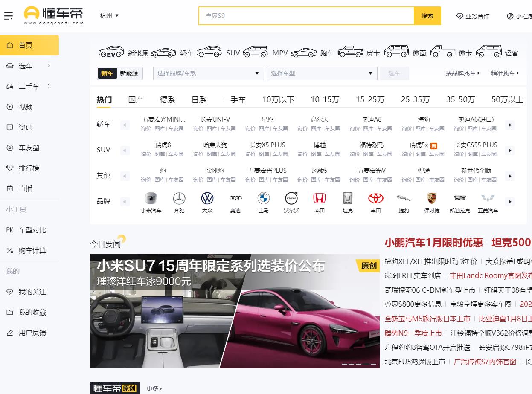Show next cars in the SUV row
This screenshot has height=394, width=532.
[x=510, y=151]
